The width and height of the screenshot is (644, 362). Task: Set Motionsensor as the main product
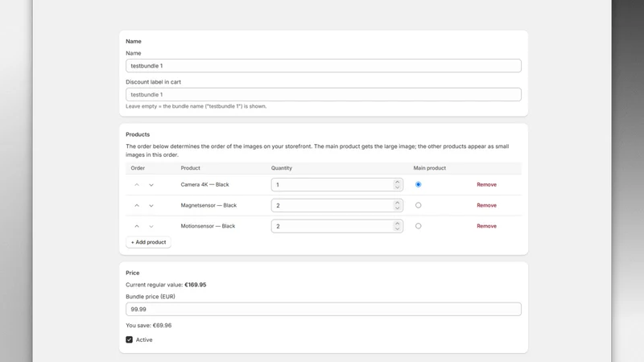pyautogui.click(x=418, y=226)
